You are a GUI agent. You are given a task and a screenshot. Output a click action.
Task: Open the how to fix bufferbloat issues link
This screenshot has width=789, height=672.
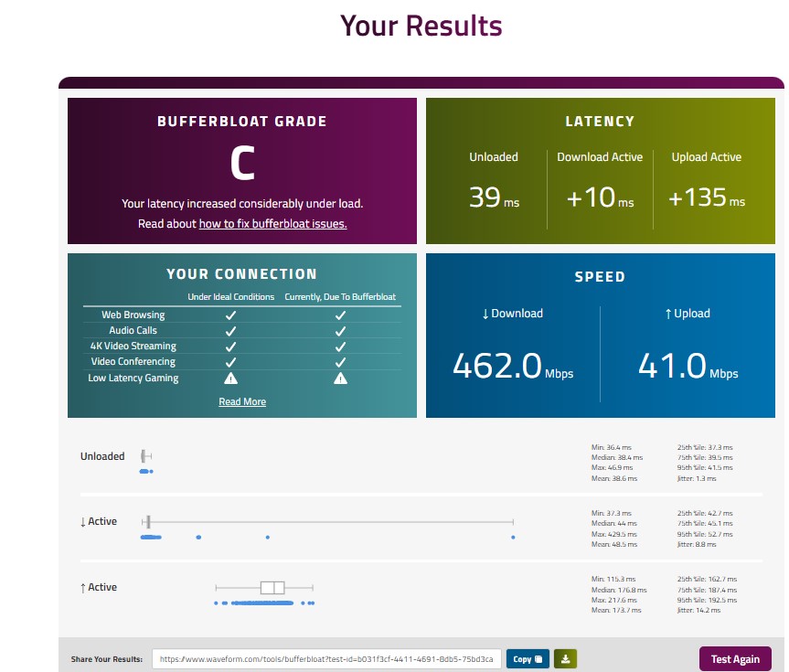272,223
